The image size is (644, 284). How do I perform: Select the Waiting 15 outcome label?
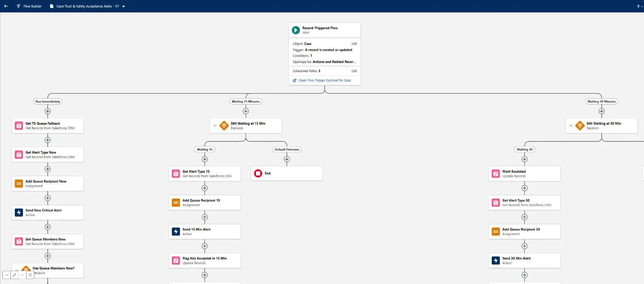click(x=204, y=149)
